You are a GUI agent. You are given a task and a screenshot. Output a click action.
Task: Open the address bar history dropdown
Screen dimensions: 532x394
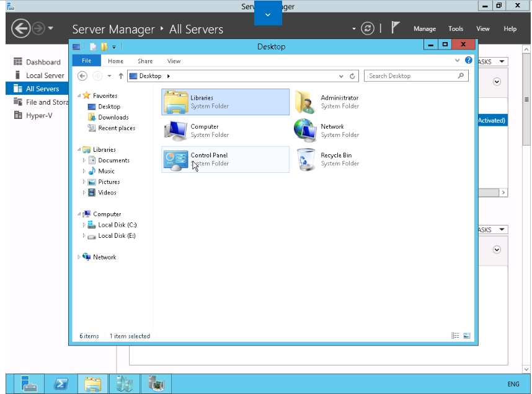(341, 76)
